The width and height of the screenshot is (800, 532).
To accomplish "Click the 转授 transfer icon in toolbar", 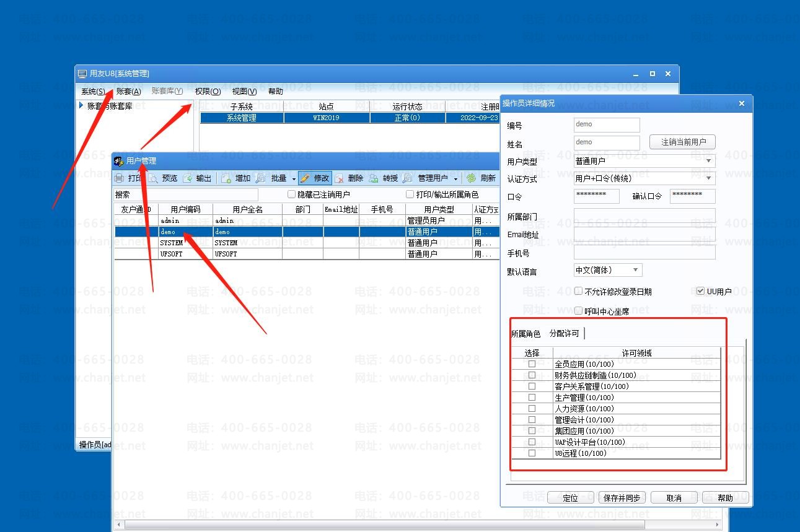I will point(374,178).
